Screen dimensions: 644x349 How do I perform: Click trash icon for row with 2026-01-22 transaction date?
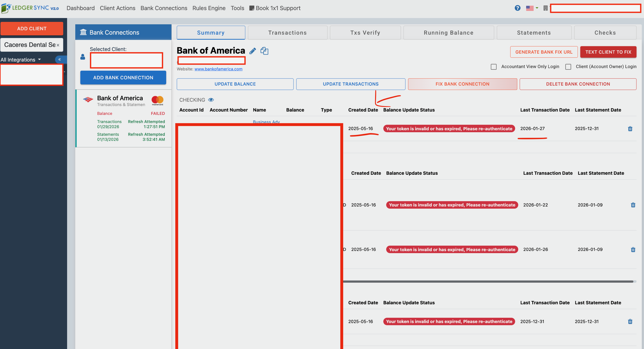pyautogui.click(x=633, y=205)
